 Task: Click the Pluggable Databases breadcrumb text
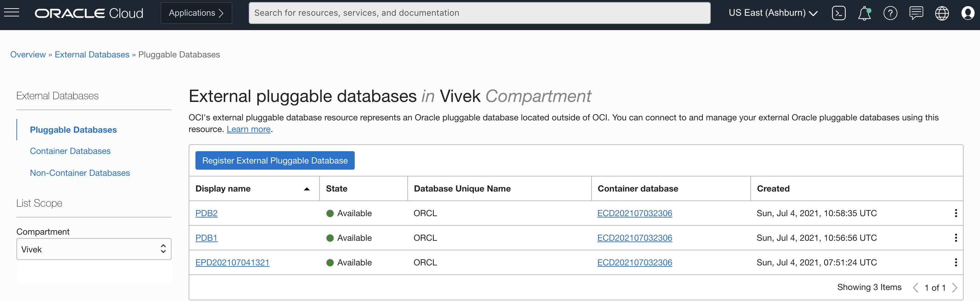click(x=179, y=54)
